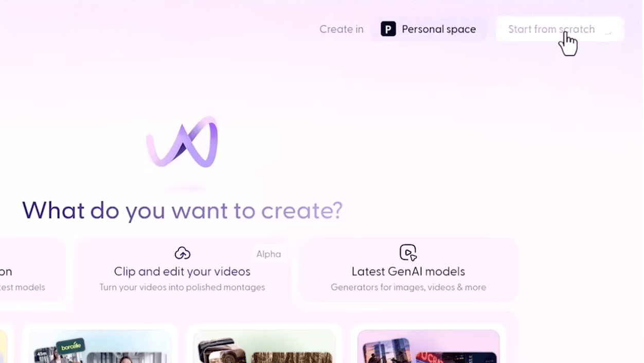Viewport: 644px width, 363px height.
Task: Click the 45m label on first thumbnail
Action: pyautogui.click(x=42, y=354)
